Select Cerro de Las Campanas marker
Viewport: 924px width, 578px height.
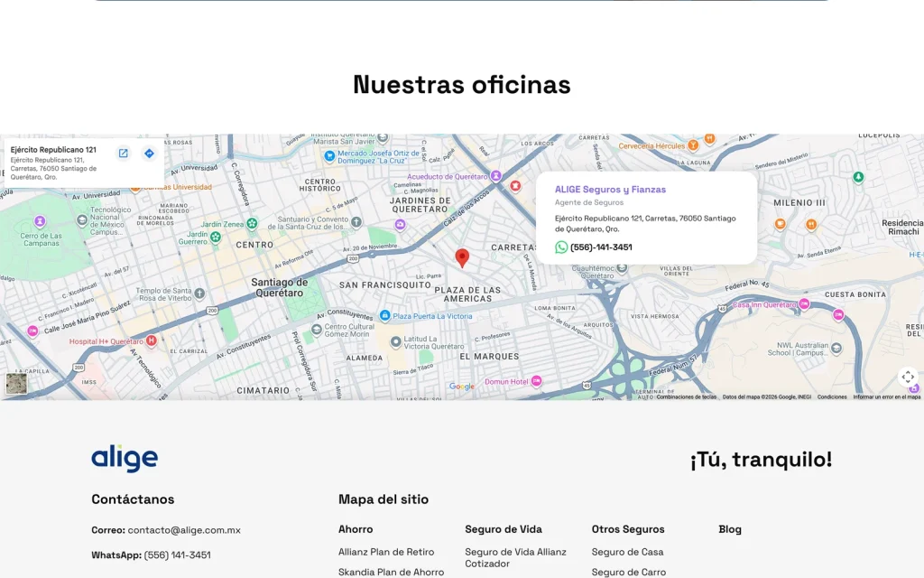tap(40, 221)
